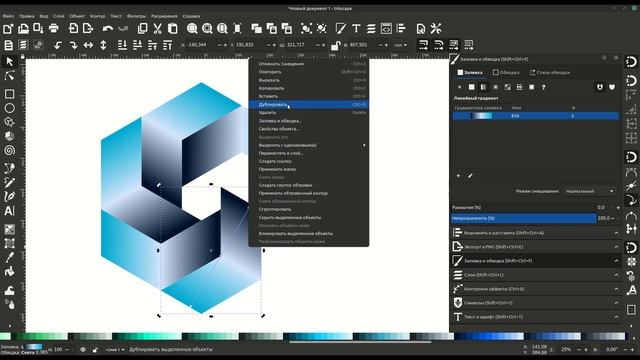640x360 pixels.
Task: Adjust the Непрозрачность opacity slider
Action: [x=524, y=218]
